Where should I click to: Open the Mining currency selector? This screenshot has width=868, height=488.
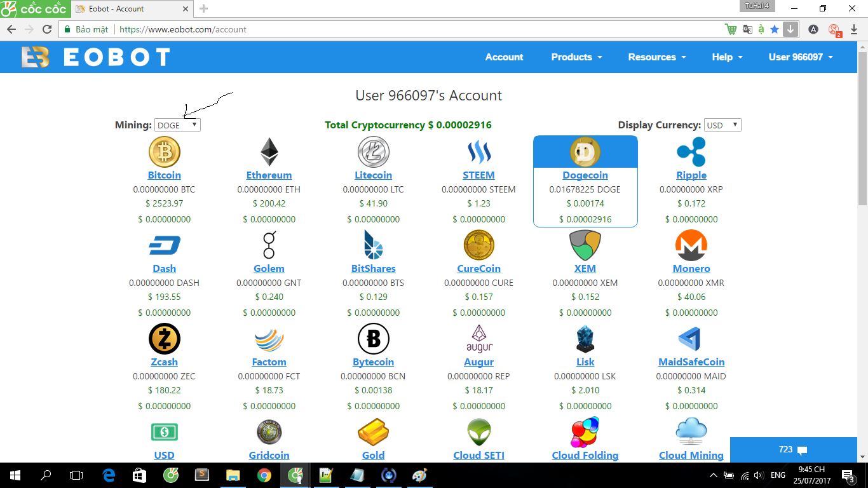[177, 125]
